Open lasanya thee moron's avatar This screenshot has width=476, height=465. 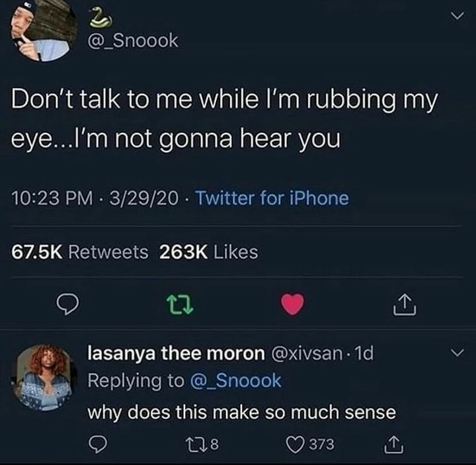pyautogui.click(x=44, y=378)
